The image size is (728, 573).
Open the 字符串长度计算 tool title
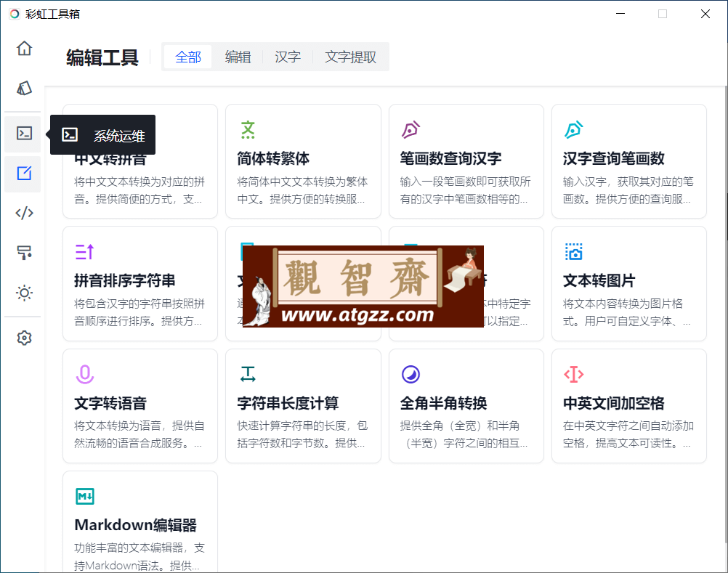pyautogui.click(x=288, y=403)
